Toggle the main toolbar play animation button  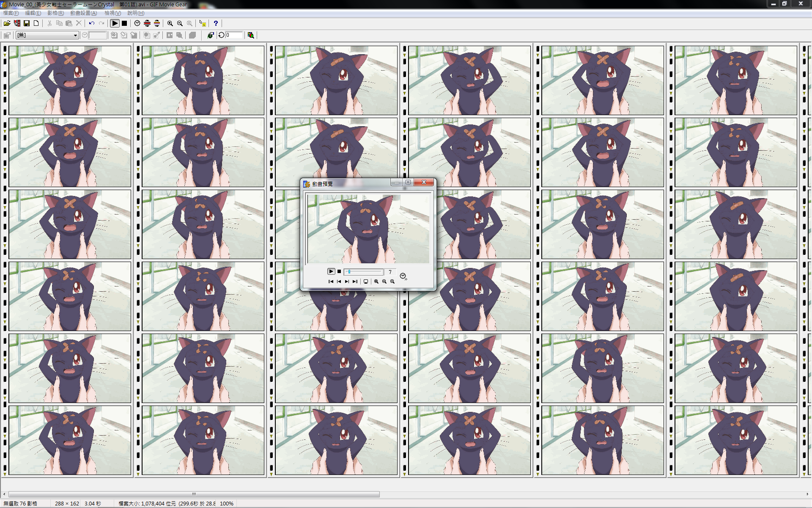click(115, 23)
